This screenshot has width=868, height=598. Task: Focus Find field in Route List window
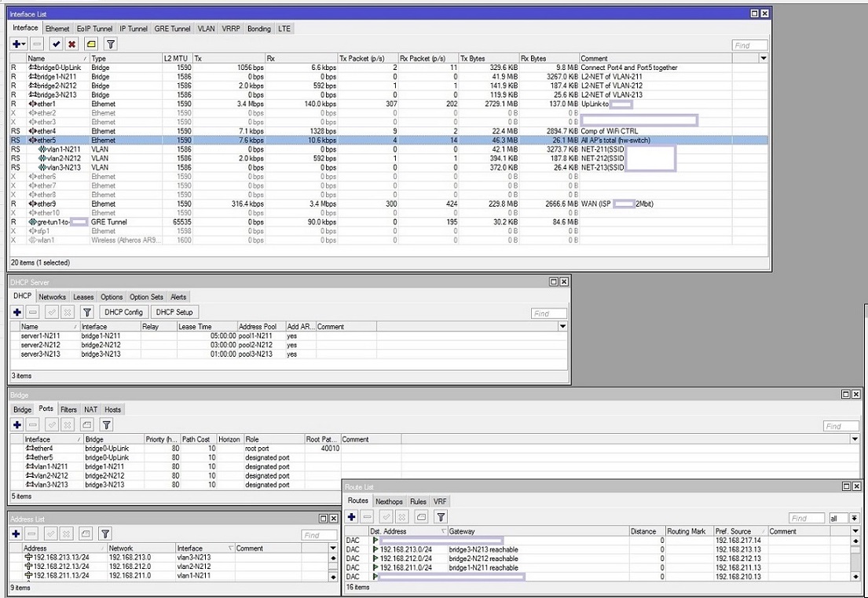coord(807,519)
